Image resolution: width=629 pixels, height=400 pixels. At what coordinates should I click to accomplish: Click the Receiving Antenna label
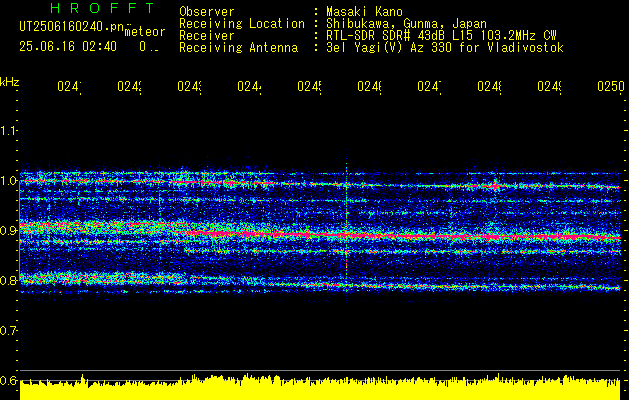click(x=238, y=48)
